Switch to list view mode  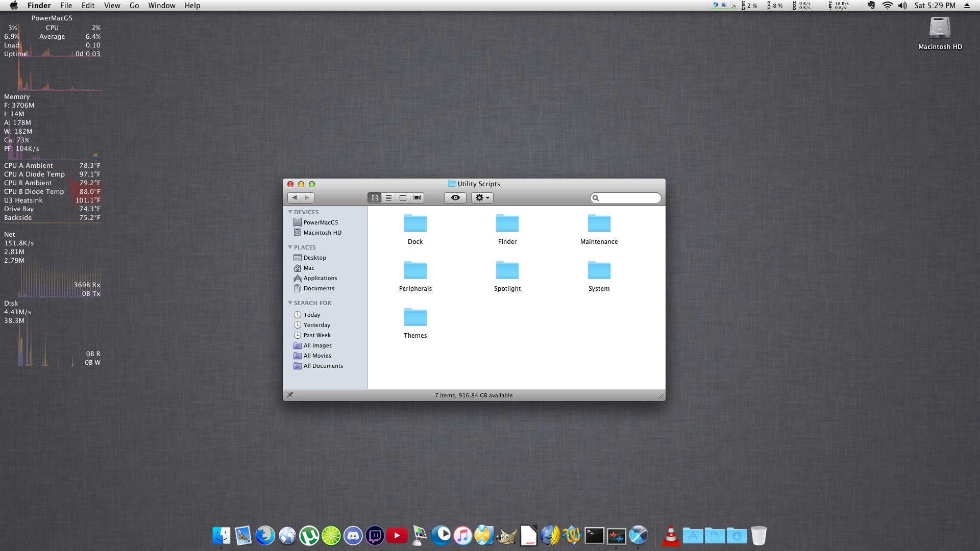(x=388, y=198)
